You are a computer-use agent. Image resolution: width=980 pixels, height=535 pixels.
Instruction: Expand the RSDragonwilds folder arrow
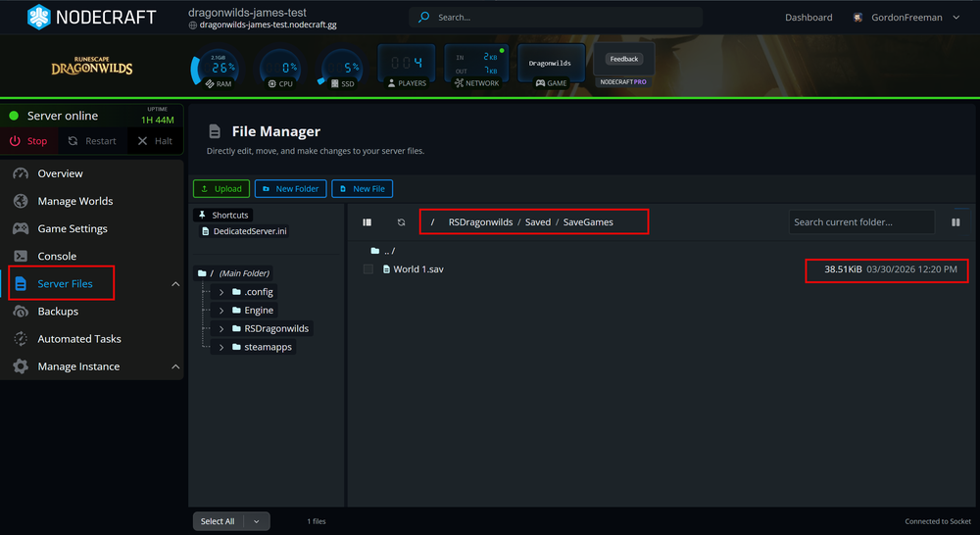coord(221,329)
